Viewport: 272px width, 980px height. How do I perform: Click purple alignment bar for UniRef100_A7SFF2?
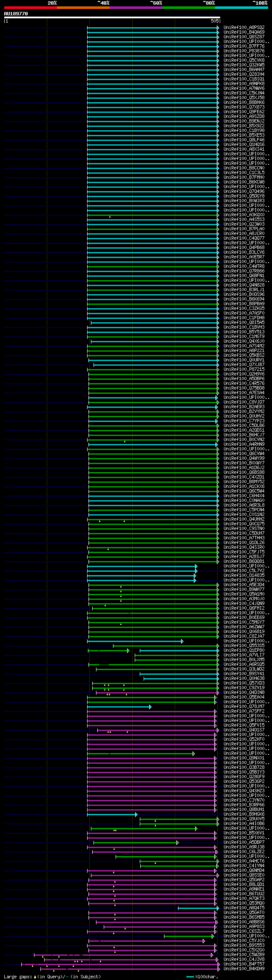[152, 711]
